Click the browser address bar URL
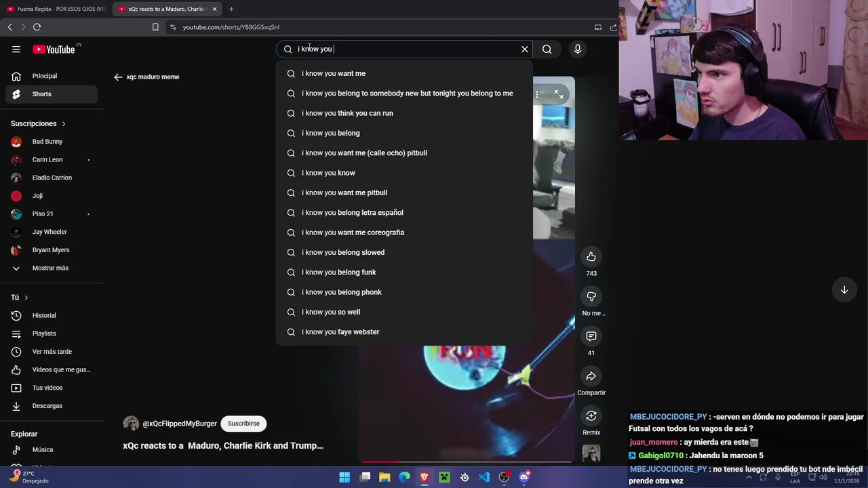 point(231,27)
